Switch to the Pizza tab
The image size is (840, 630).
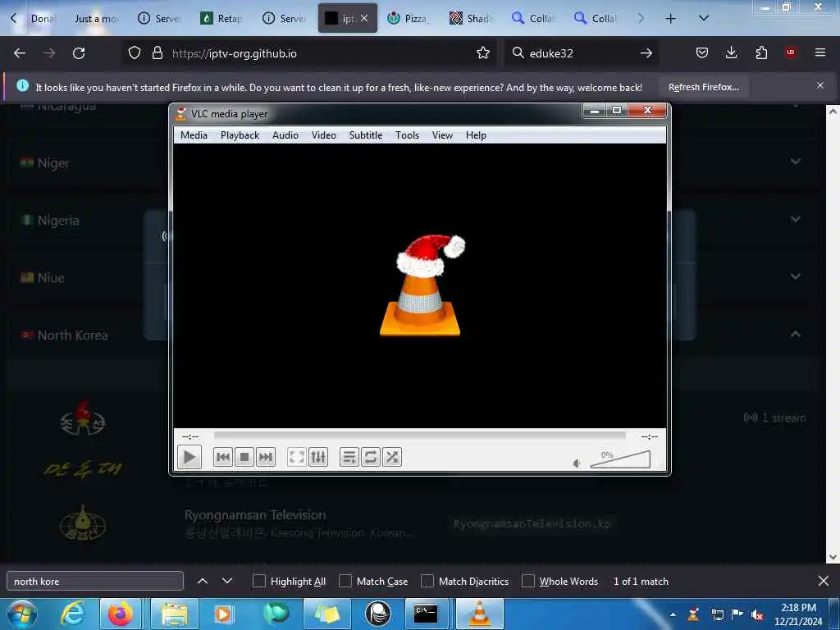coord(409,19)
